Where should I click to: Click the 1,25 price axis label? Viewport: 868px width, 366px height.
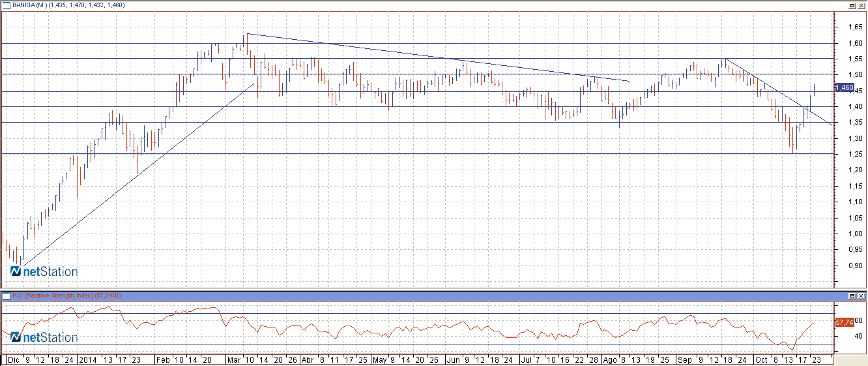click(856, 154)
